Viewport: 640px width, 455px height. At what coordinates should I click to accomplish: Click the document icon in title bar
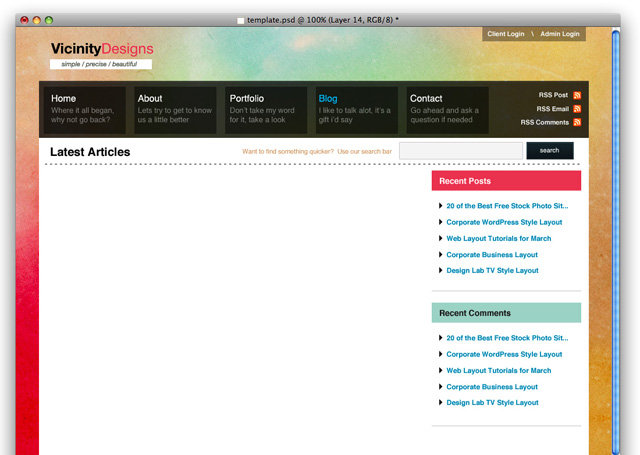pos(240,20)
